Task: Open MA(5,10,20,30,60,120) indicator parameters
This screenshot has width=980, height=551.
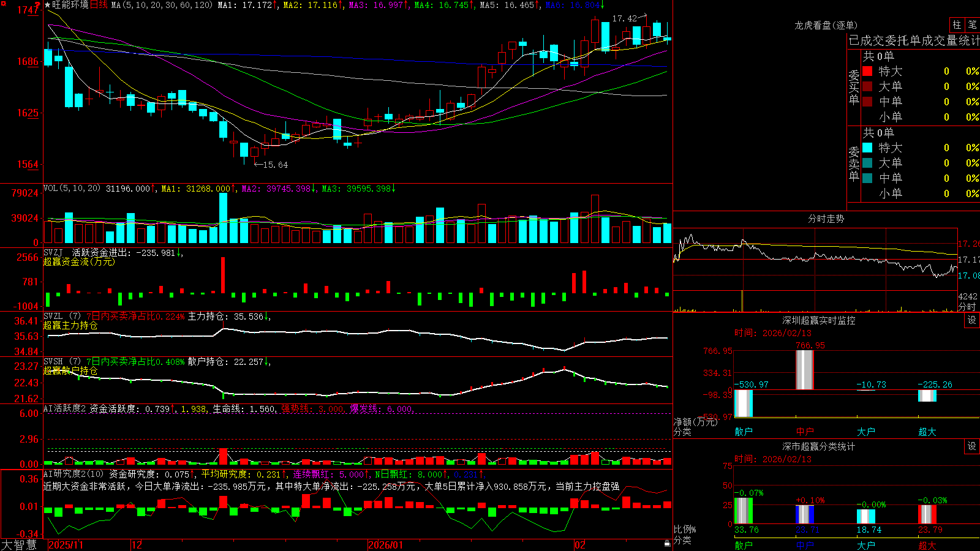Action: (x=162, y=5)
